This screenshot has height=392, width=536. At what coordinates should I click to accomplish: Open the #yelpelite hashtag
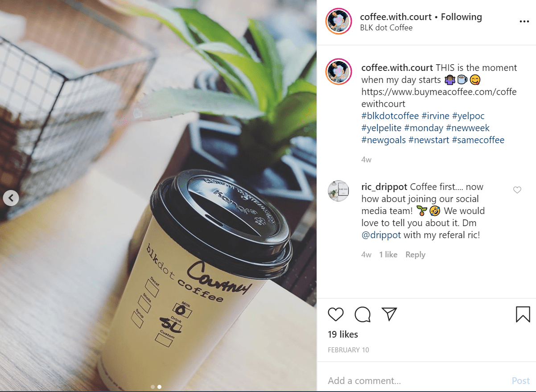[381, 128]
